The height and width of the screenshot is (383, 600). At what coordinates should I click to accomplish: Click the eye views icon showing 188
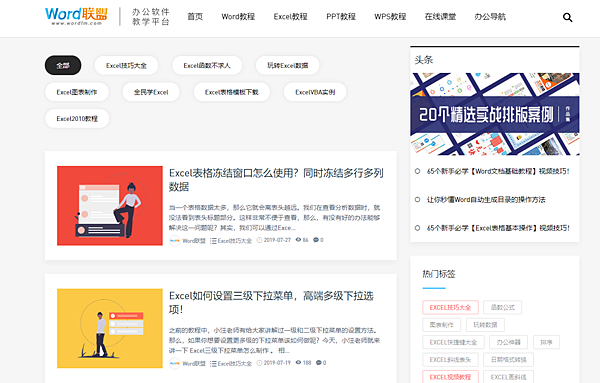point(298,362)
